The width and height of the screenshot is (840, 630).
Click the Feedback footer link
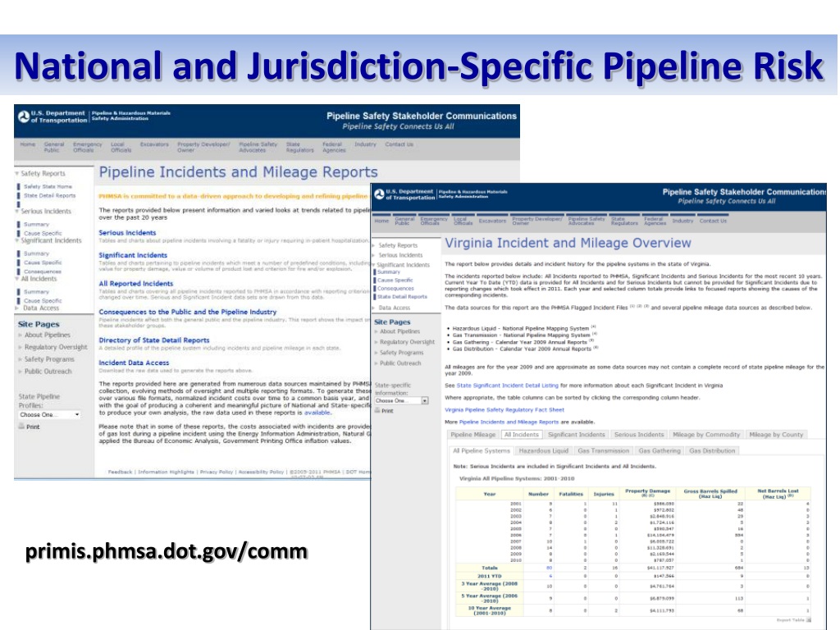tap(120, 472)
